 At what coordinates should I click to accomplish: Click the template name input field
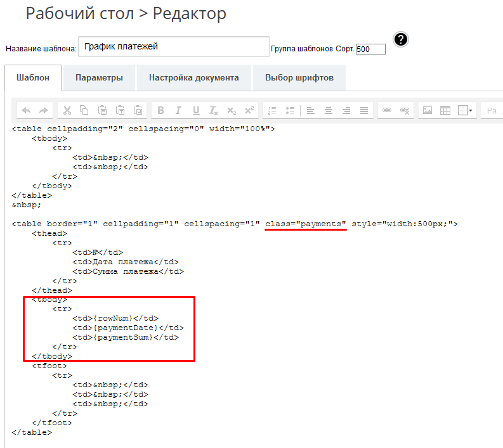coord(173,47)
